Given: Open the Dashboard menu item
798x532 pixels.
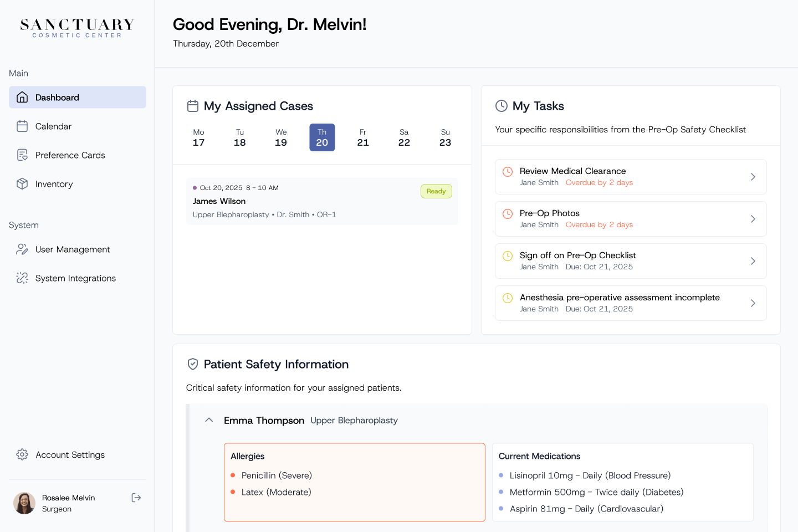Looking at the screenshot, I should point(78,98).
